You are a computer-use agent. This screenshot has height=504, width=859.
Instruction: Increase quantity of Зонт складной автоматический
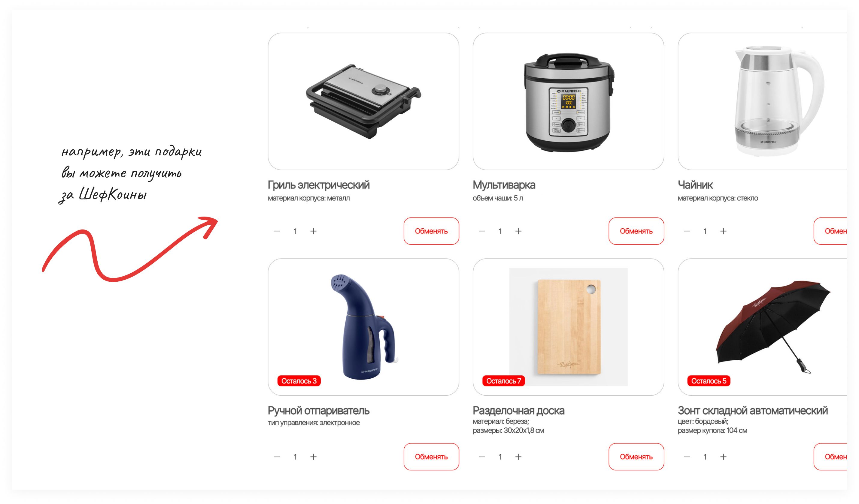click(x=723, y=457)
